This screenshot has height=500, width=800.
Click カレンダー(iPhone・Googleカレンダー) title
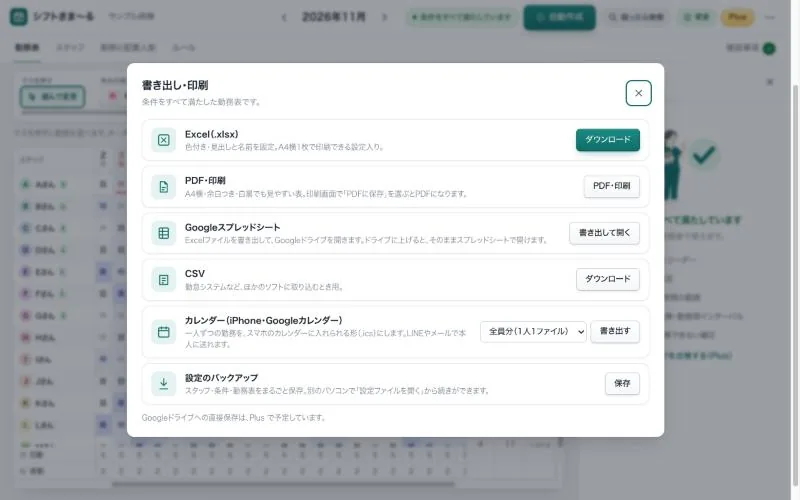pos(263,320)
